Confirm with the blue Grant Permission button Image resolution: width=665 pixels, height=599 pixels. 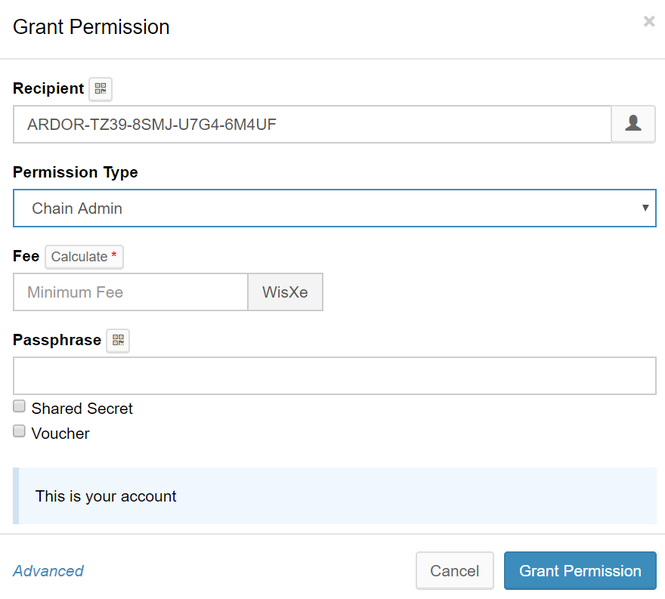pyautogui.click(x=580, y=571)
